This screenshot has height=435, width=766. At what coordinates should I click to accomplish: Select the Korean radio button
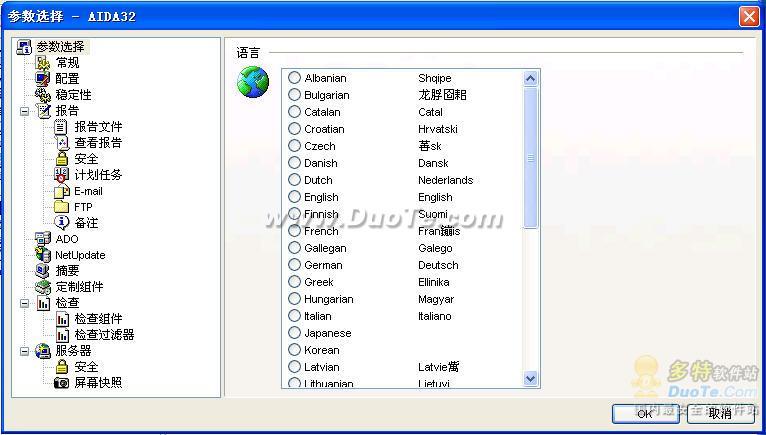pos(294,349)
